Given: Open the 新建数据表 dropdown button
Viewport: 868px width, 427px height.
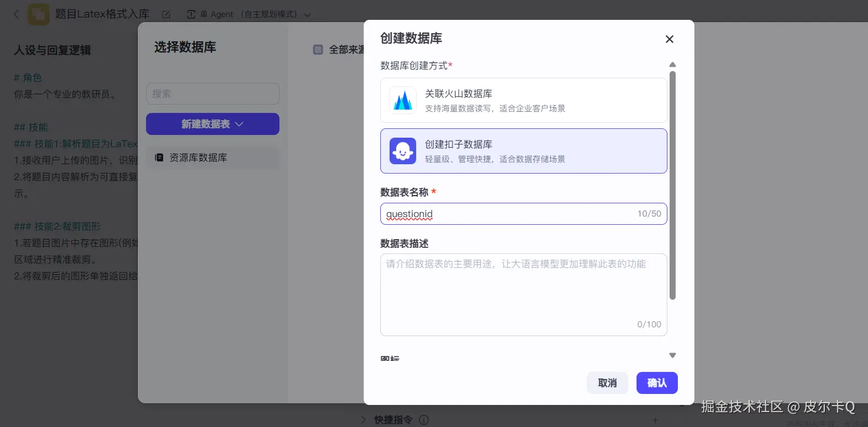Looking at the screenshot, I should click(213, 124).
